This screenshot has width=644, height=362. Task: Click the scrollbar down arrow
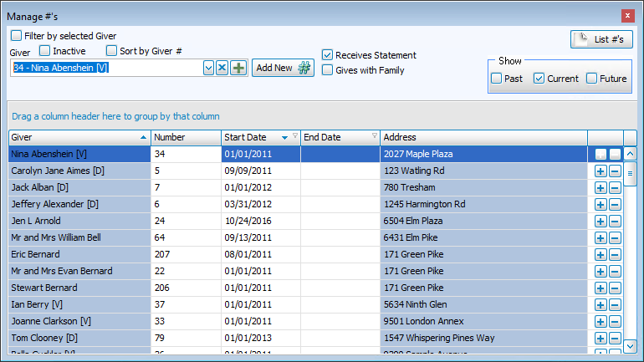[631, 344]
